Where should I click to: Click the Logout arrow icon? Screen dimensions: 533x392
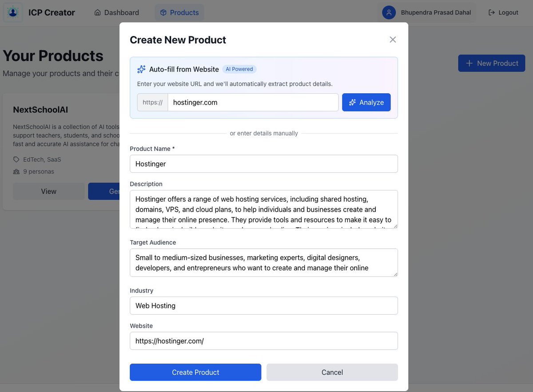pos(492,12)
